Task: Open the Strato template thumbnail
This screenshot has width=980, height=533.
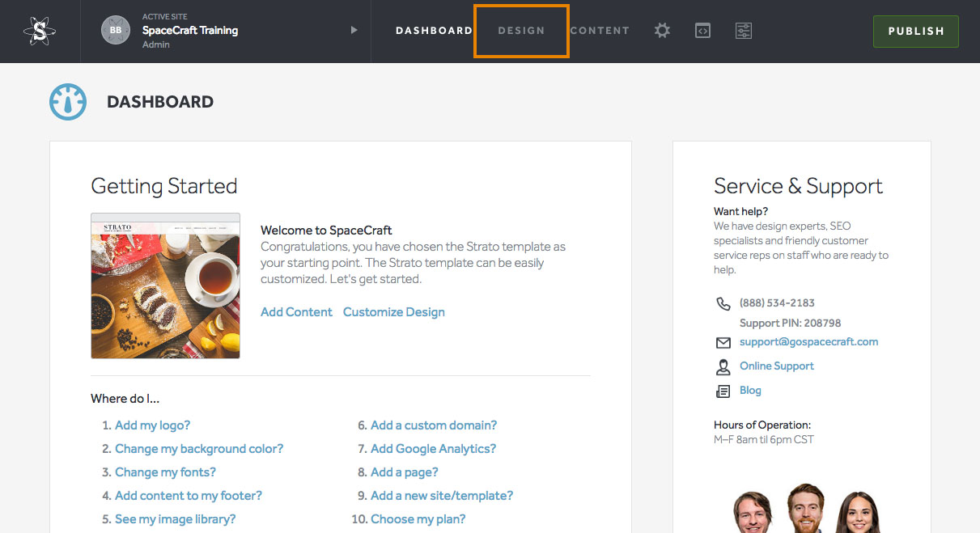Action: [x=165, y=286]
